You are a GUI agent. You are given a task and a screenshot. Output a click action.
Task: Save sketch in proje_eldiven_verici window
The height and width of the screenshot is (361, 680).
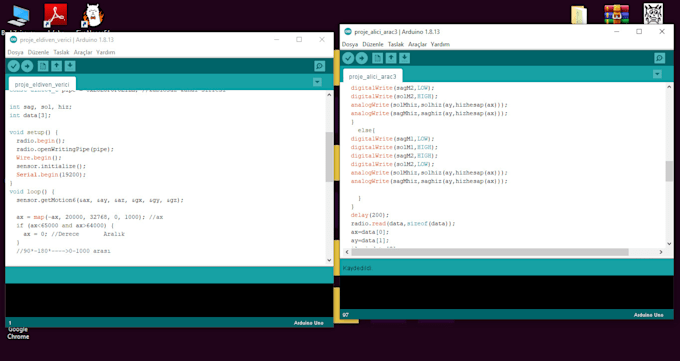tap(70, 66)
